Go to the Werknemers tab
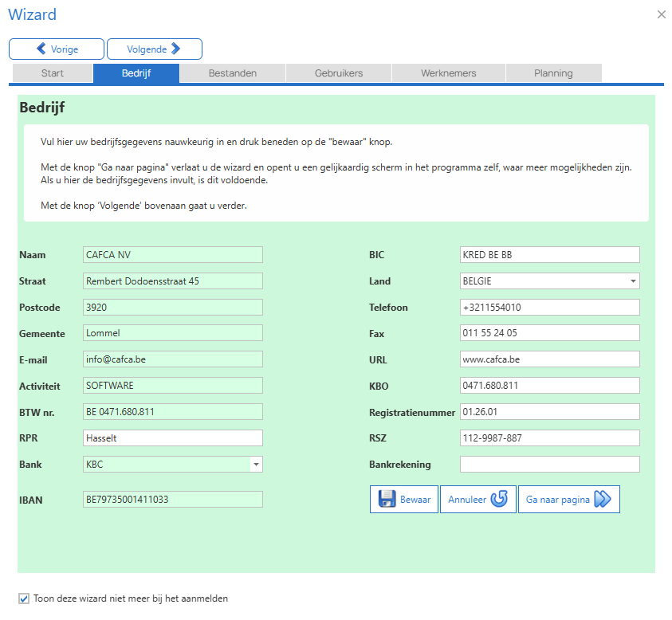672x620 pixels. pos(449,73)
